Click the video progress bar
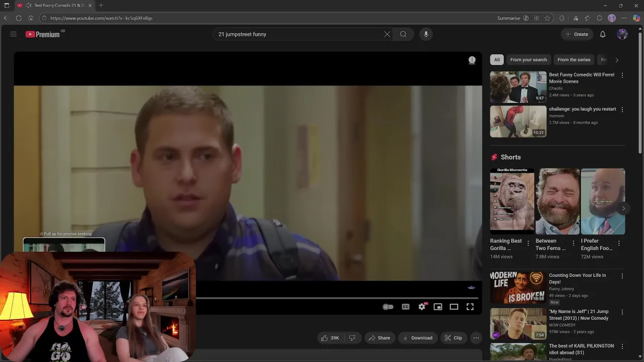The height and width of the screenshot is (362, 644). tap(337, 298)
